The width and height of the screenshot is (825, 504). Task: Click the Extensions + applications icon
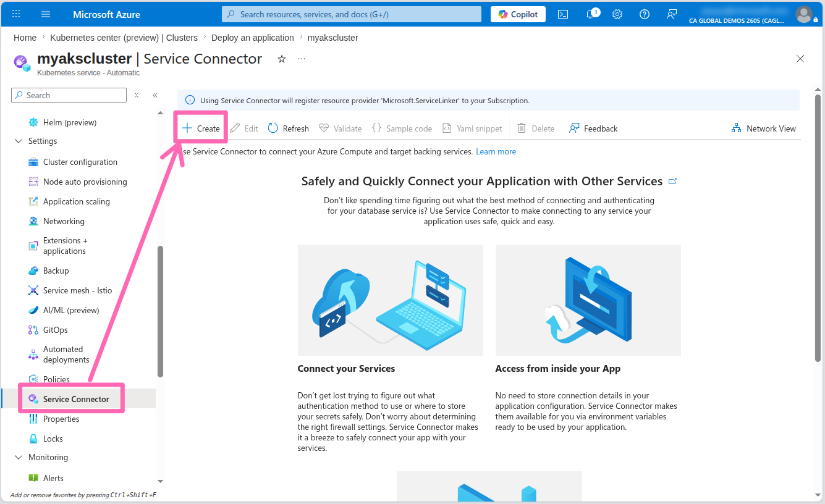coord(33,246)
